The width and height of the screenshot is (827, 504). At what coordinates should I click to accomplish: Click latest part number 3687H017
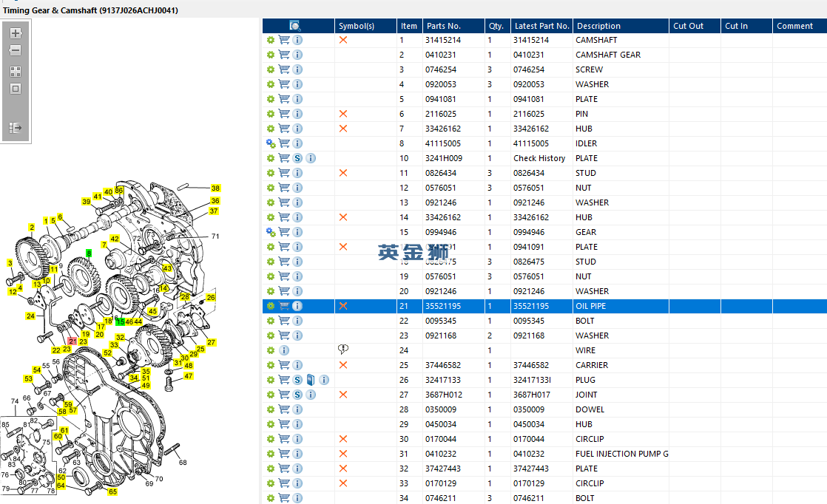[531, 395]
